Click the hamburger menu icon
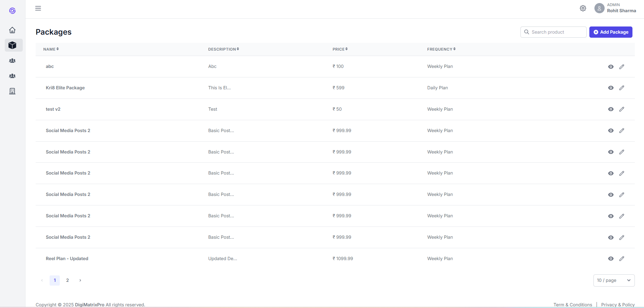 [38, 8]
